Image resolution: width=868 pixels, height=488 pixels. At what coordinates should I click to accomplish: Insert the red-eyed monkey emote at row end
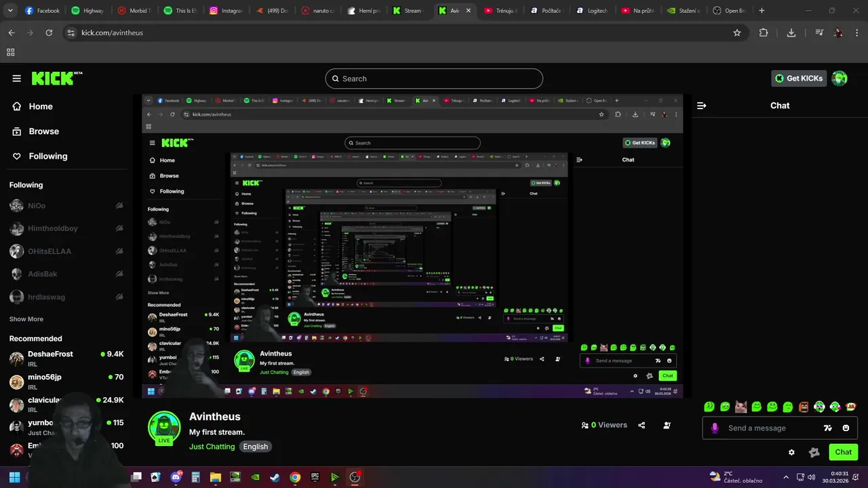click(851, 407)
